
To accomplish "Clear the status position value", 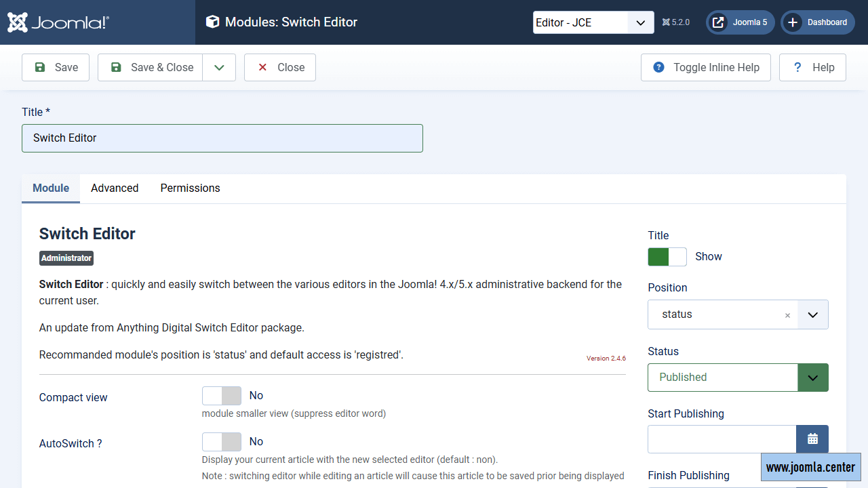I will 787,315.
